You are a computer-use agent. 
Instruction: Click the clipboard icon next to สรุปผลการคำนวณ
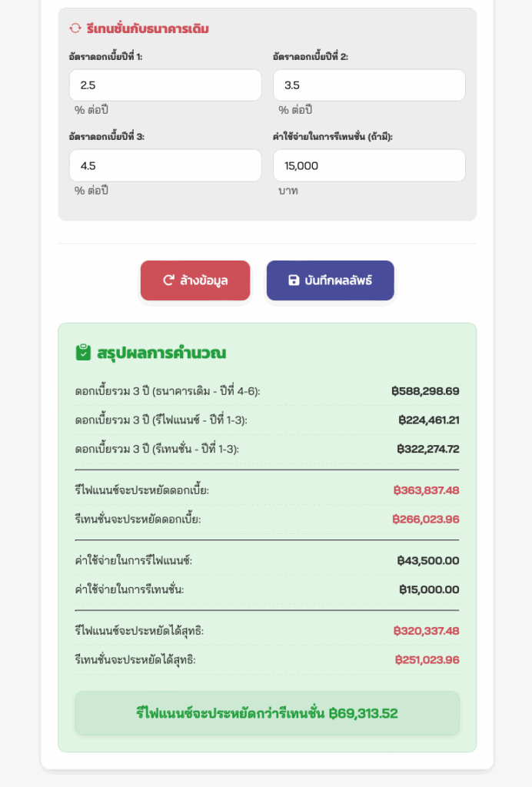point(83,353)
